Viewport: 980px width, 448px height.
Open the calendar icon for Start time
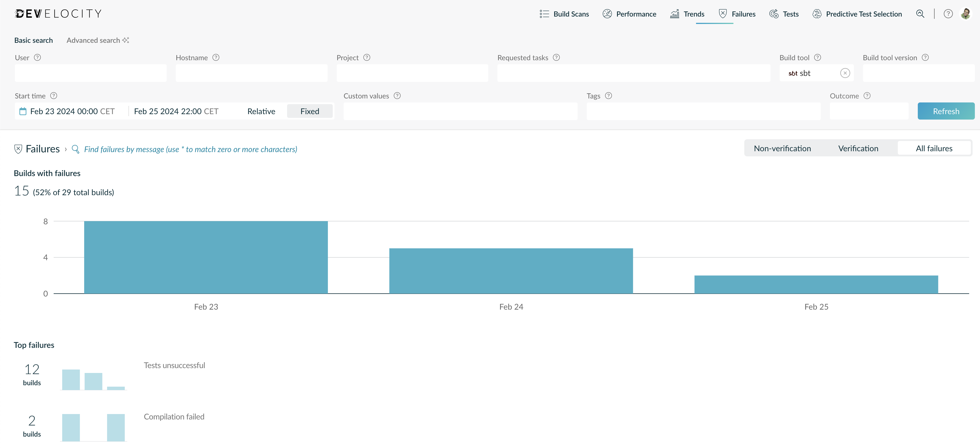click(x=23, y=112)
